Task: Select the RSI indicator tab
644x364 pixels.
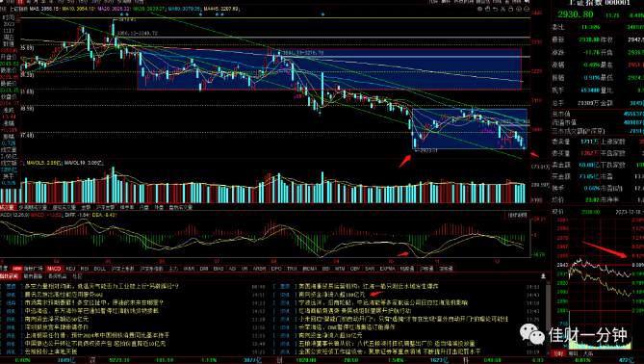Action: 85,269
